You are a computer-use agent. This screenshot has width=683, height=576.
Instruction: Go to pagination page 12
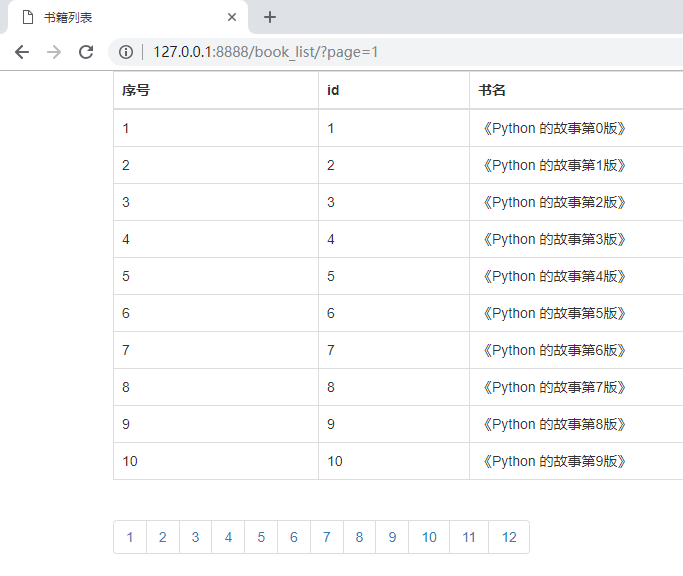[x=509, y=537]
